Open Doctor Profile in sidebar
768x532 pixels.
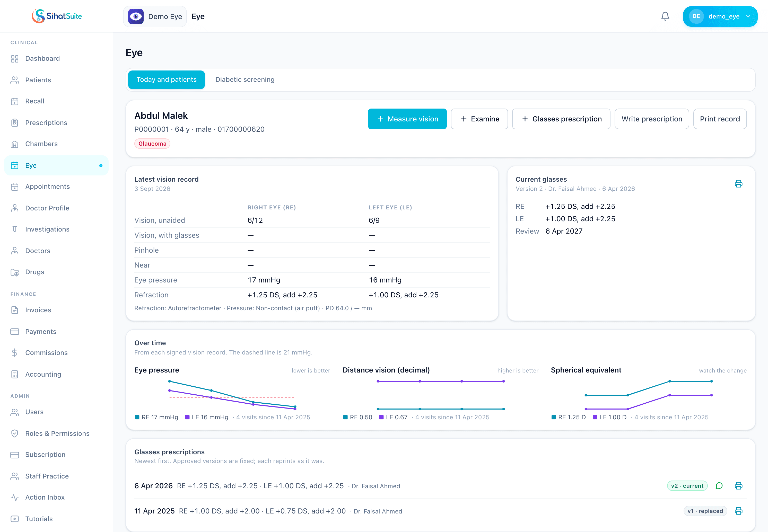[x=56, y=208]
